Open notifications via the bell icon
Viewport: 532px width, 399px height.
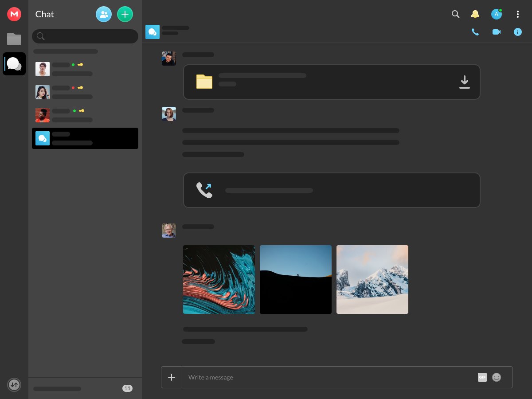pyautogui.click(x=475, y=14)
